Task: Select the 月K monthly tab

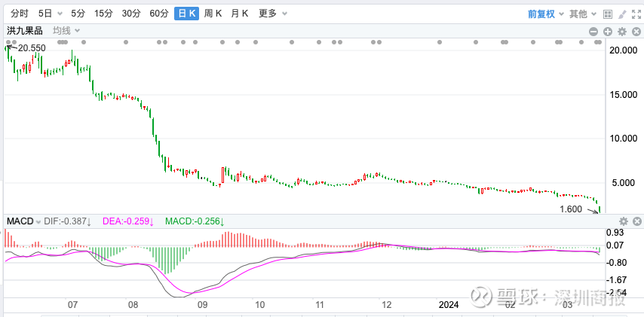Action: click(242, 14)
